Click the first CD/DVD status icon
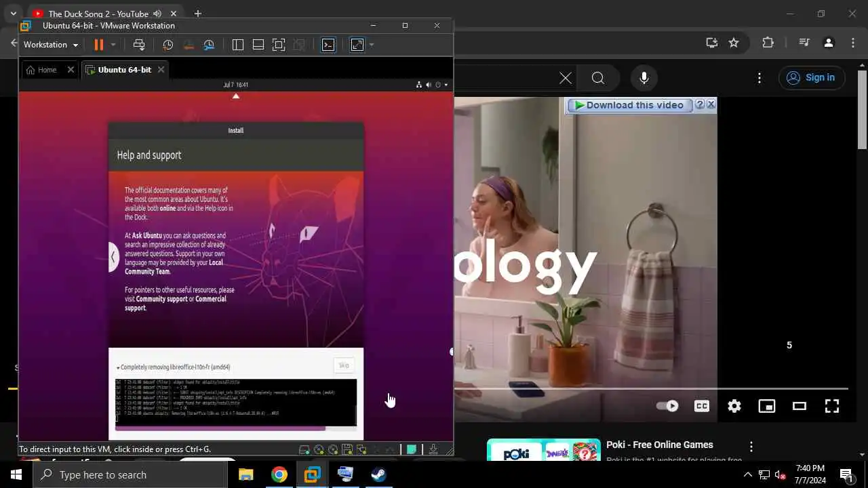Screen dimensions: 868x488 pyautogui.click(x=319, y=449)
